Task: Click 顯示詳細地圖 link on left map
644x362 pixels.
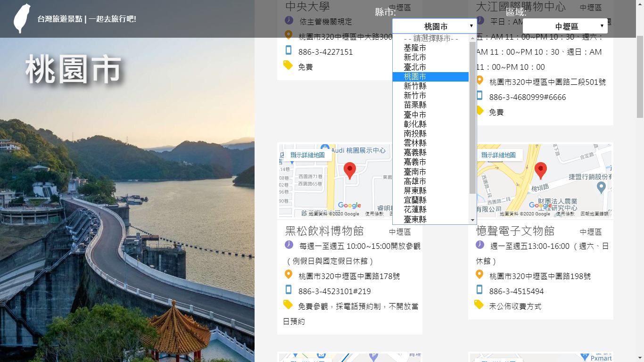Action: pyautogui.click(x=307, y=155)
